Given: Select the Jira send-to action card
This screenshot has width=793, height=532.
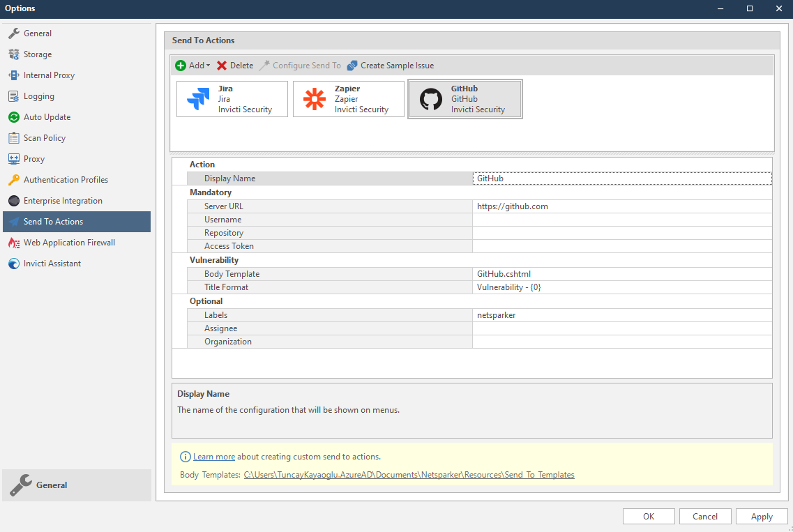Looking at the screenshot, I should pos(232,98).
